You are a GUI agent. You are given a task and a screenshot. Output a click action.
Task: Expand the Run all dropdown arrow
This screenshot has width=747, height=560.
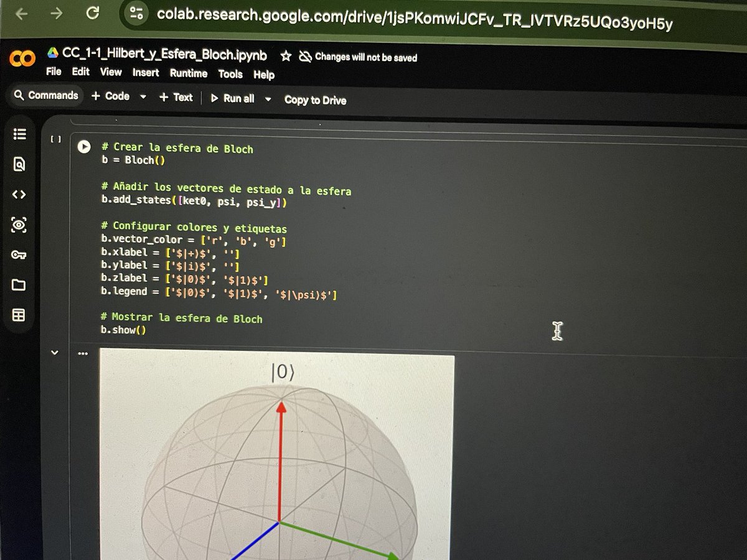[x=268, y=99]
